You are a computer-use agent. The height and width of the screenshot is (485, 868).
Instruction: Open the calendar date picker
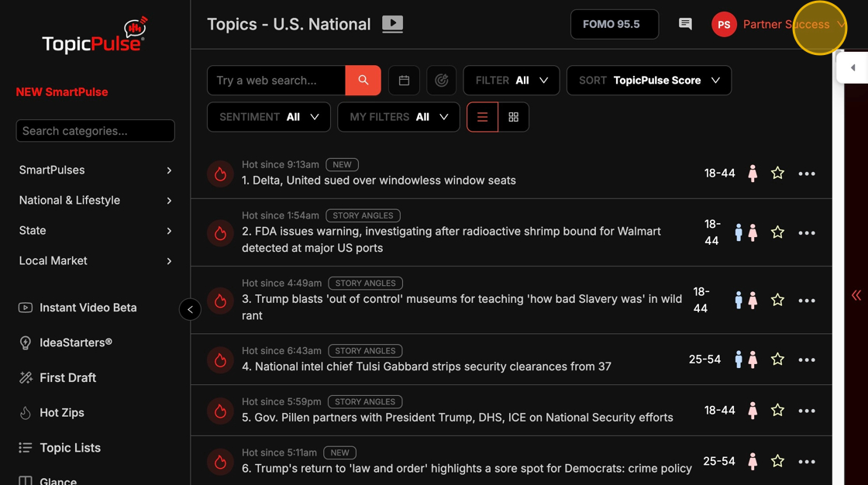404,81
